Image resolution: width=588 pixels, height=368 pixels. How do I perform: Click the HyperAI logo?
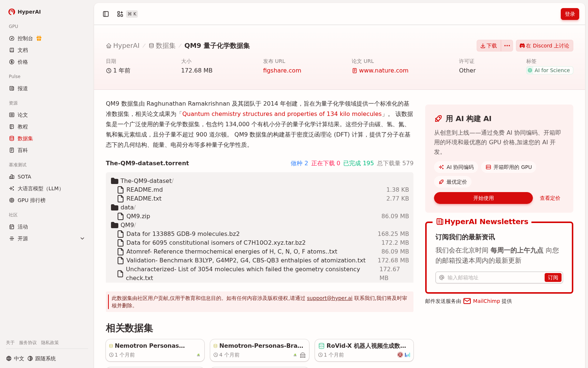[x=25, y=12]
